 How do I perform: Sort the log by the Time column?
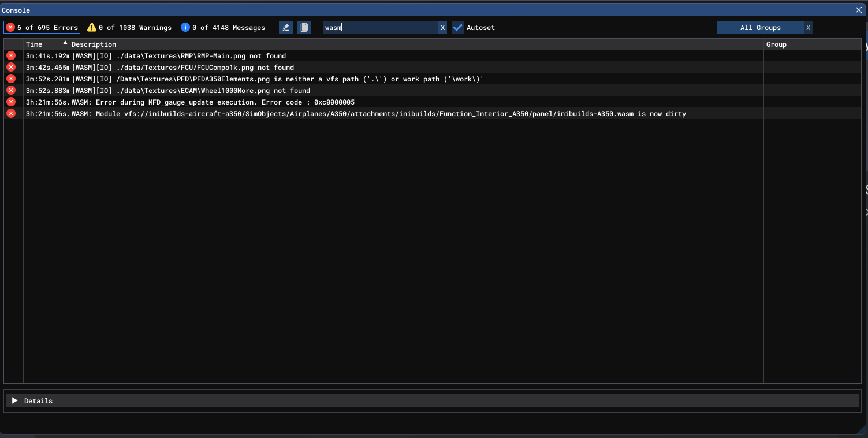pos(35,44)
